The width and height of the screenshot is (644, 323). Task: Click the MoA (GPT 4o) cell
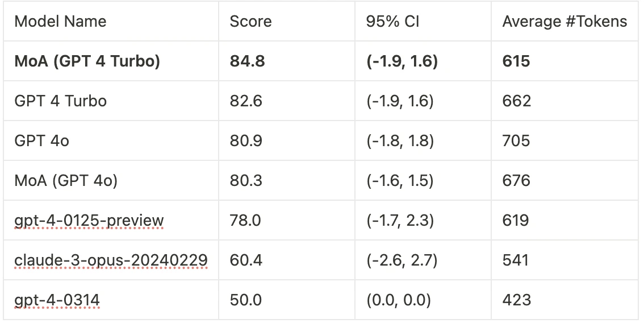(66, 181)
